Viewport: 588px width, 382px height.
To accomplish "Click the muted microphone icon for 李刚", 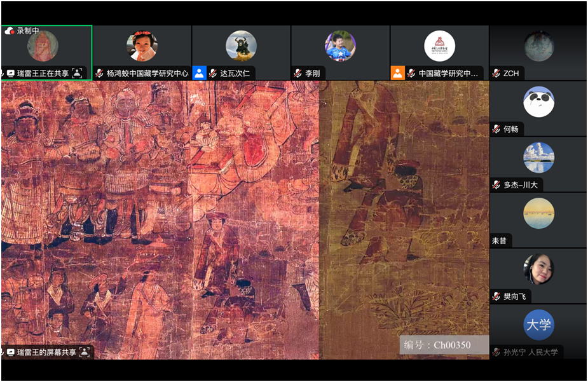I will pos(297,73).
